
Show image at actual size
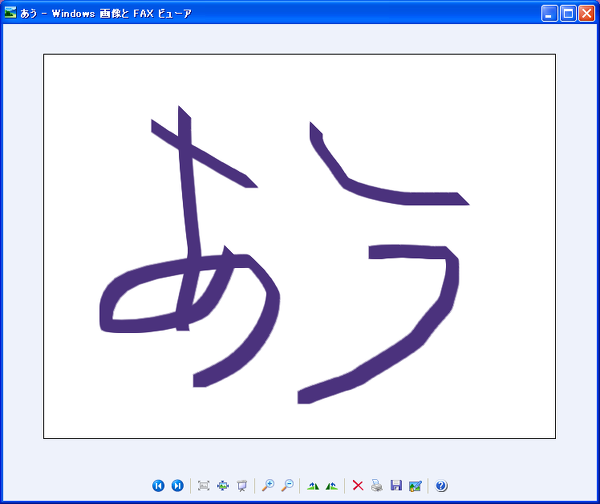[223, 486]
